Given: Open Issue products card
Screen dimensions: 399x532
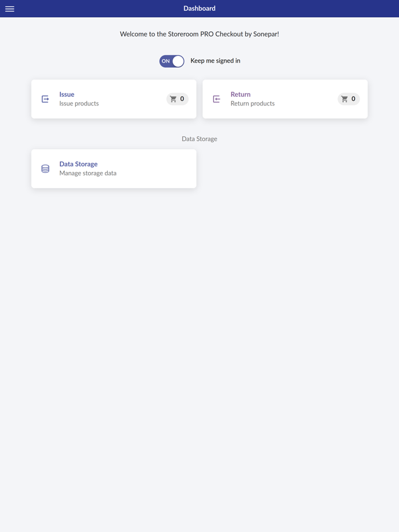Looking at the screenshot, I should 113,99.
